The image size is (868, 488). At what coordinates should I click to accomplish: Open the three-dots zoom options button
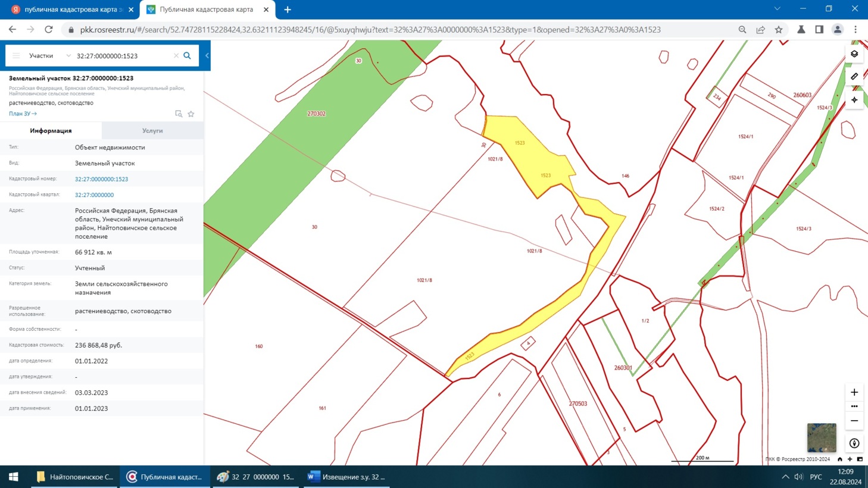(854, 406)
